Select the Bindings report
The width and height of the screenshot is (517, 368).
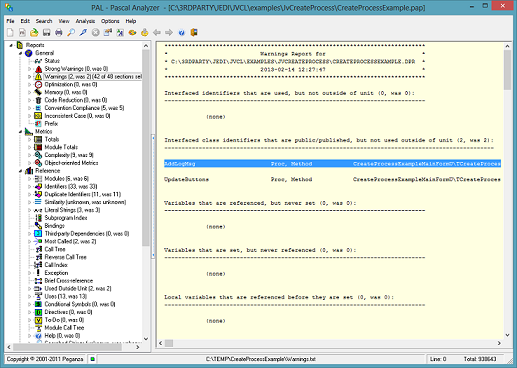[54, 226]
